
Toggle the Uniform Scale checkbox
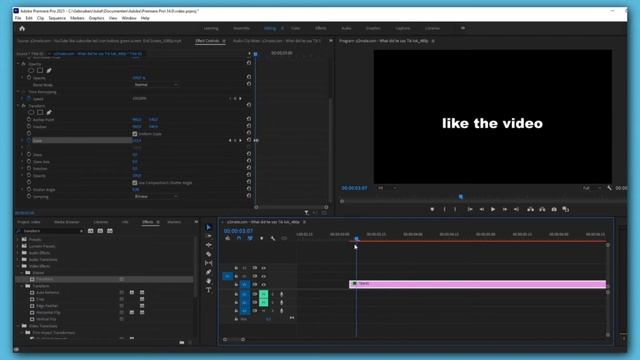135,134
